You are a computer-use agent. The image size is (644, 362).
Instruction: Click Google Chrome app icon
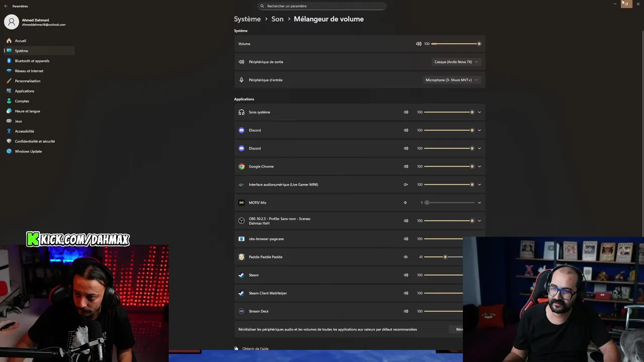[x=242, y=166]
